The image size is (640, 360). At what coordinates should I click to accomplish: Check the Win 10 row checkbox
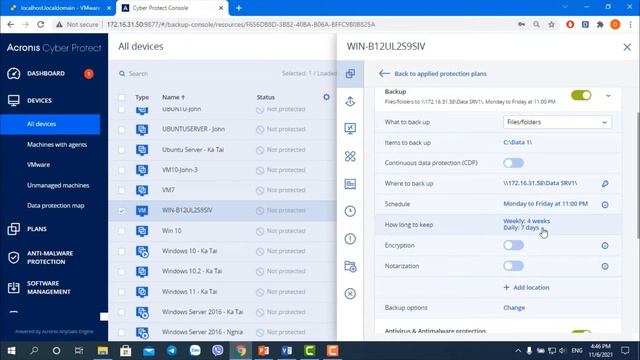pyautogui.click(x=122, y=231)
